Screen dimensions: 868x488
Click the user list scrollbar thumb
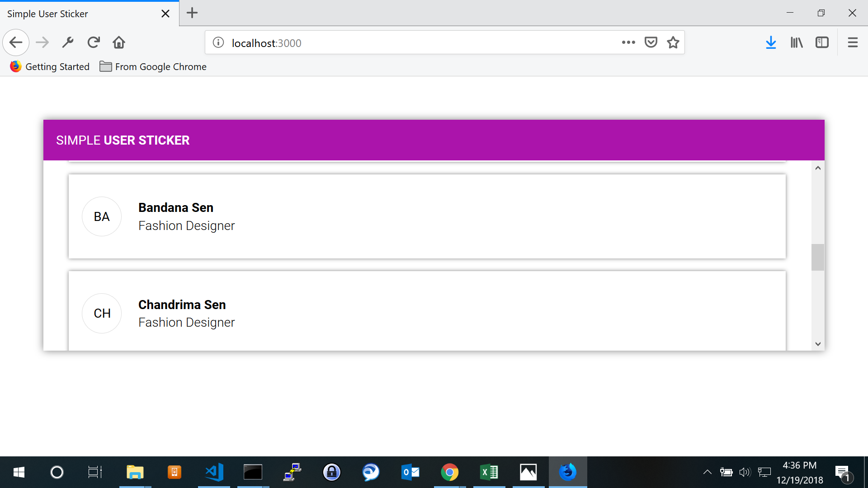817,257
